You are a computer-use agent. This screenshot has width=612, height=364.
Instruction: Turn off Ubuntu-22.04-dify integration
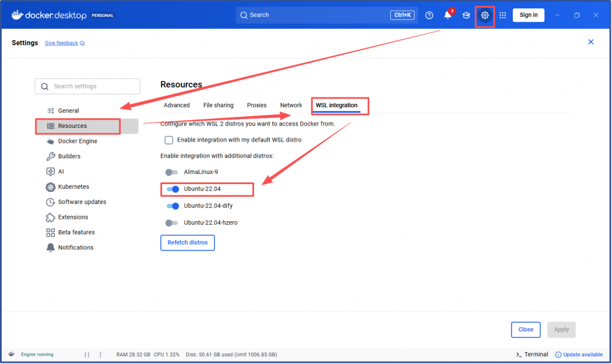173,206
